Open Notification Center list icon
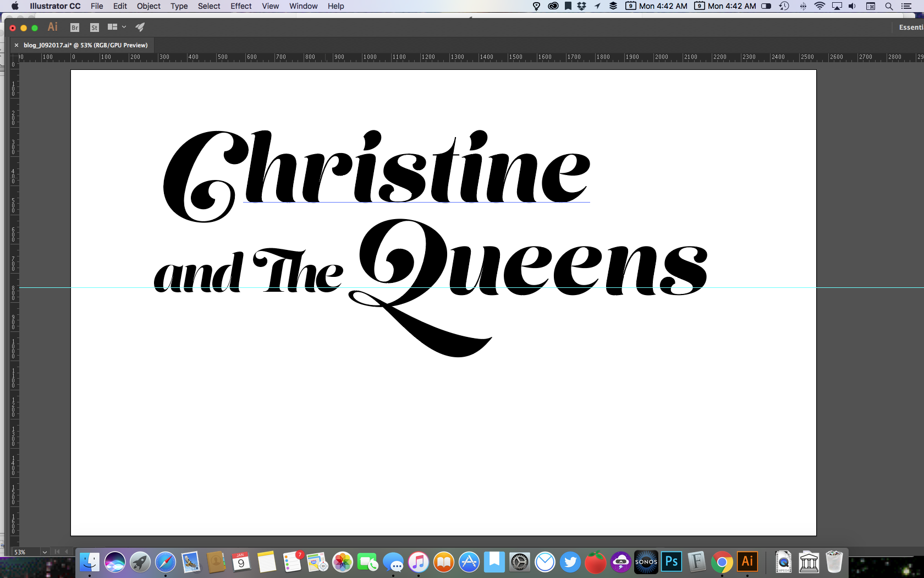 [907, 6]
